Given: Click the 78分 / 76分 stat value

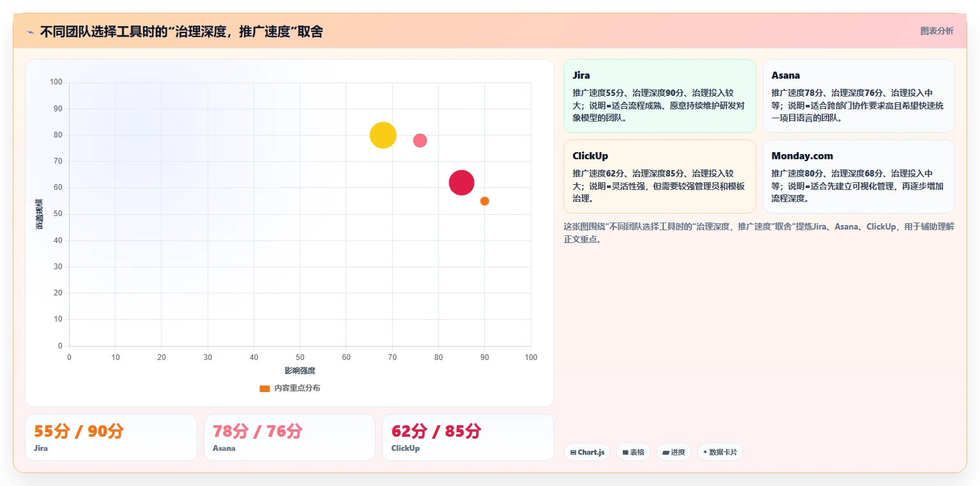Looking at the screenshot, I should tap(257, 431).
